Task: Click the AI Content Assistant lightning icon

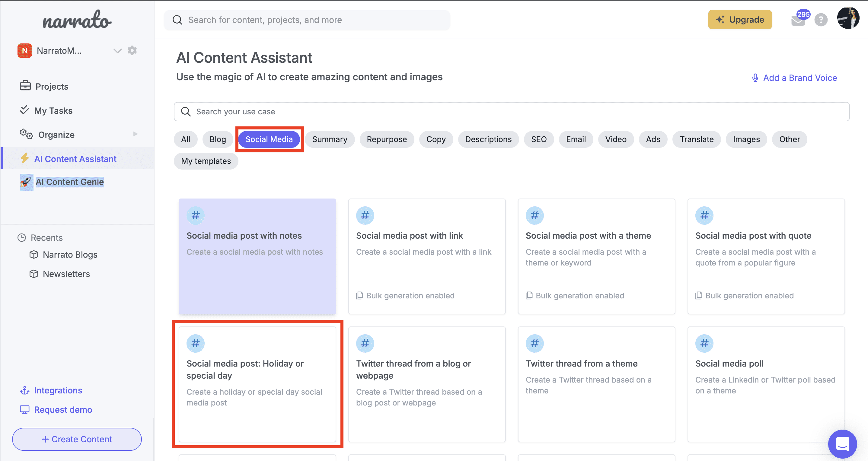Action: click(x=25, y=158)
